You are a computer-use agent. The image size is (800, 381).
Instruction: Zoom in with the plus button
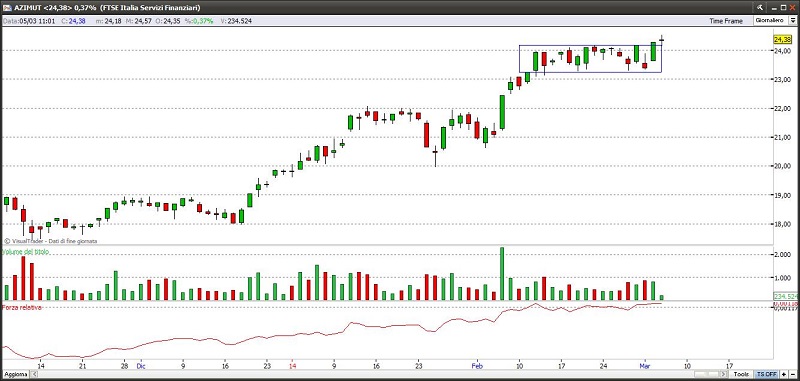(x=783, y=374)
